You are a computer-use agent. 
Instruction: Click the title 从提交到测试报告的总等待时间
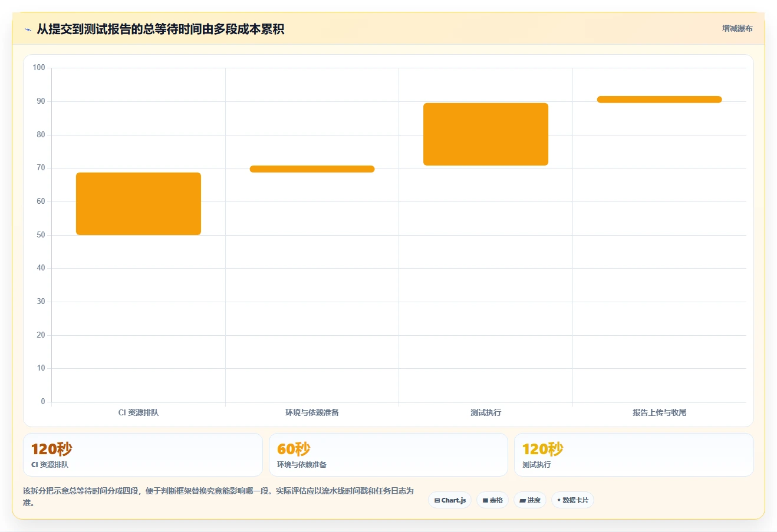[160, 29]
